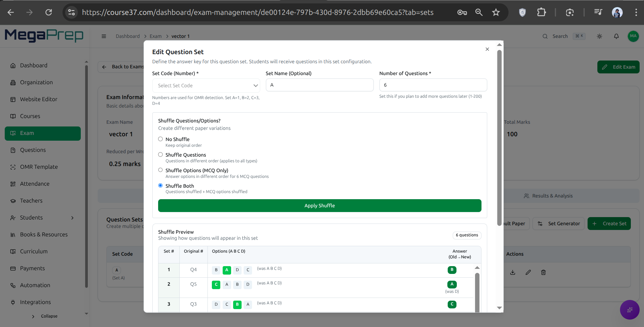Click the purple AI assistant floating icon
Viewport: 644px width, 327px height.
click(x=629, y=309)
